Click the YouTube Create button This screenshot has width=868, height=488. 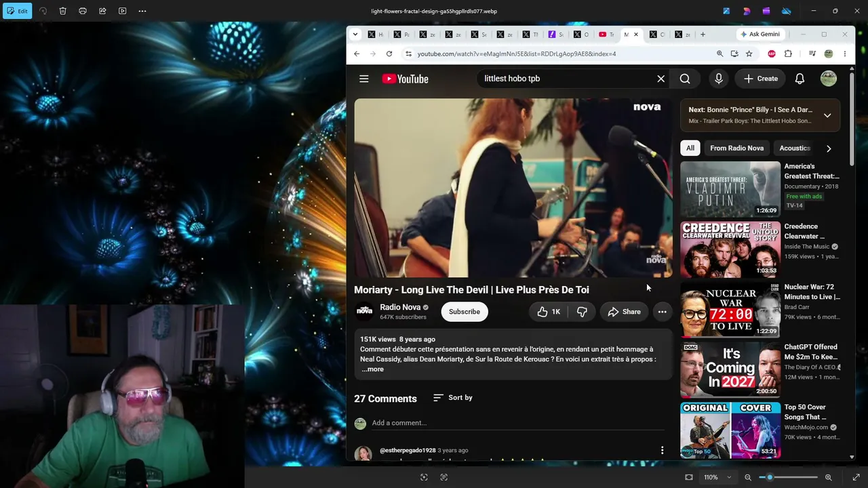click(760, 79)
